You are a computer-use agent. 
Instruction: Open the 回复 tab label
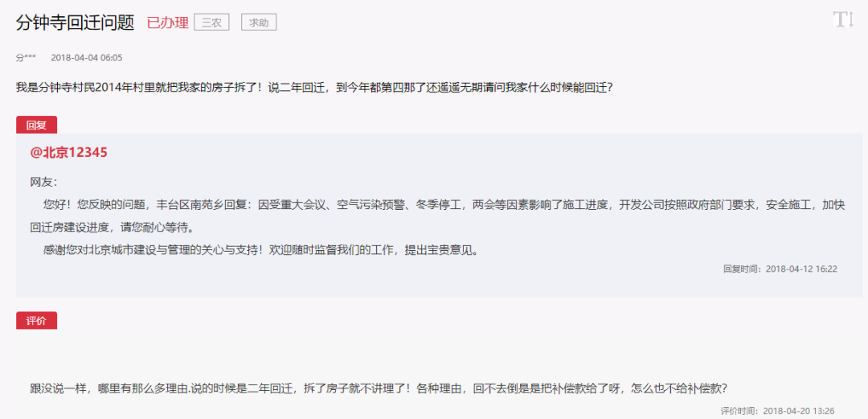[x=36, y=125]
